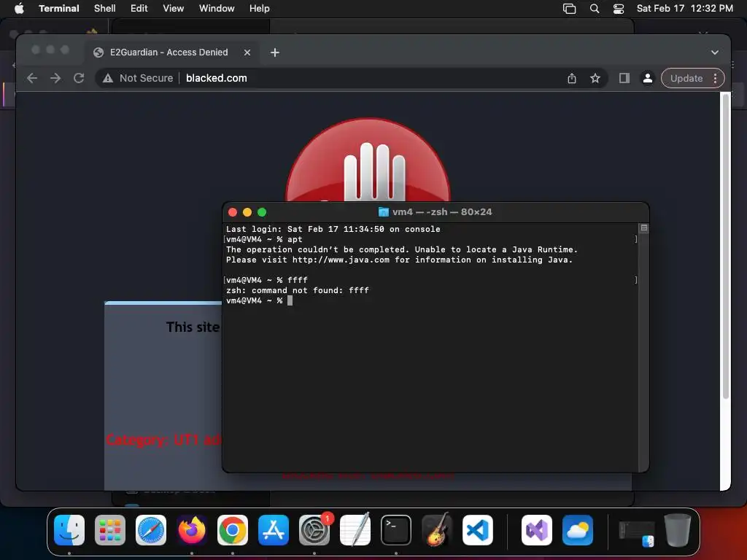Open Chrome's three-dot menu
Viewport: 747px width, 560px height.
715,78
